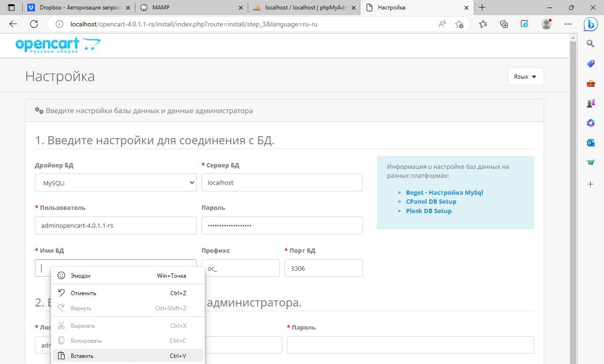The height and width of the screenshot is (364, 604).
Task: Click the Read aloud icon in the address bar
Action: 442,24
